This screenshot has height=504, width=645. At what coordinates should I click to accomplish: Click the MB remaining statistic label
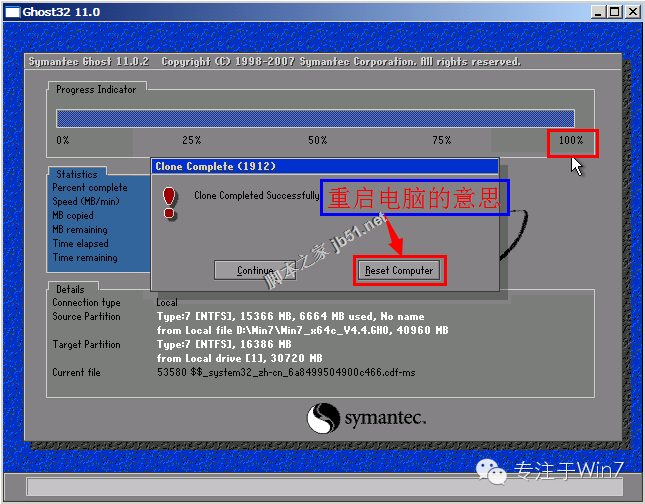tap(80, 230)
